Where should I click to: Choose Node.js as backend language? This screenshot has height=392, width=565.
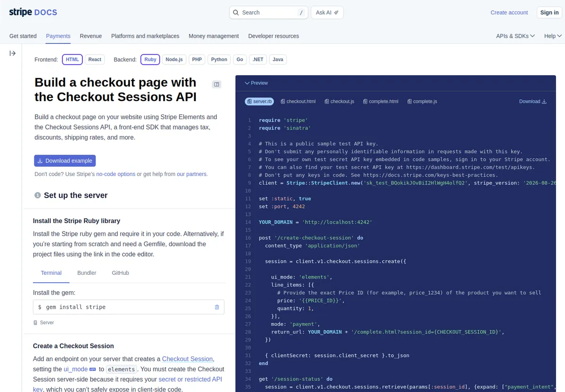coord(174,59)
